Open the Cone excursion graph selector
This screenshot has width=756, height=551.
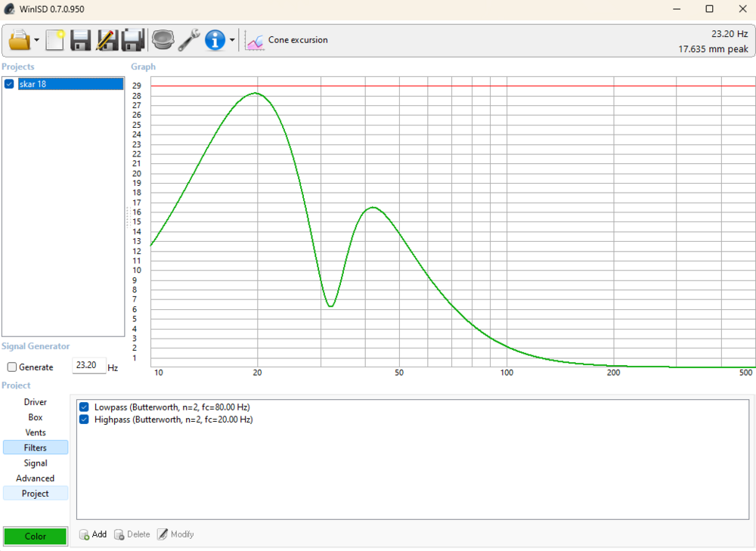coord(297,40)
